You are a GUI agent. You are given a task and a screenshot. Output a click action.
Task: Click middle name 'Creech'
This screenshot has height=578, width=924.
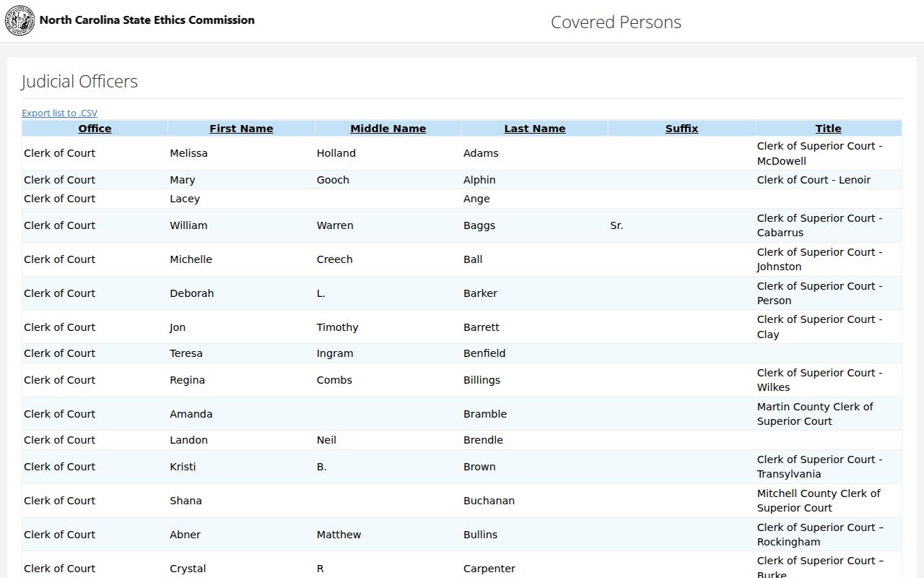(335, 259)
